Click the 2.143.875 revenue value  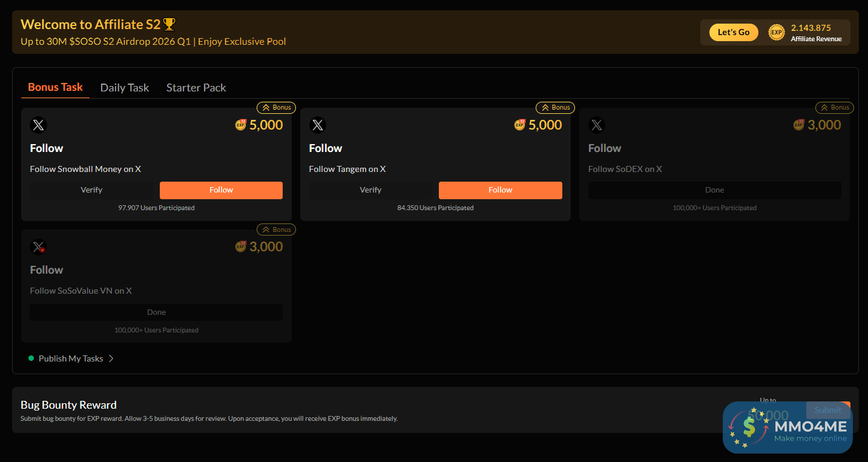pos(811,28)
